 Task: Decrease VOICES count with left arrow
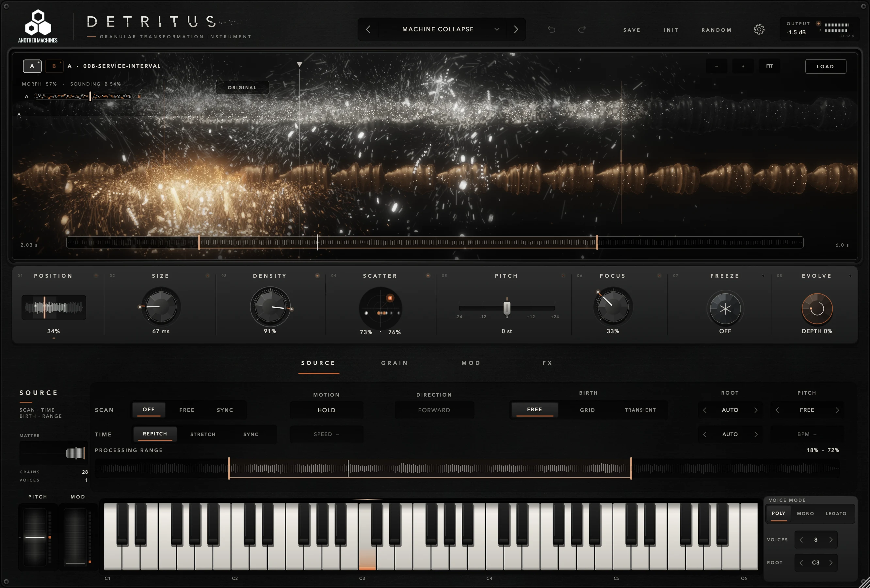coord(801,540)
